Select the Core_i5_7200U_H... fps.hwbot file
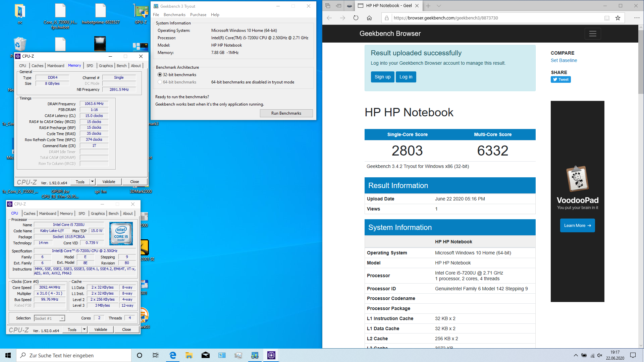The width and height of the screenshot is (644, 362). point(60,16)
